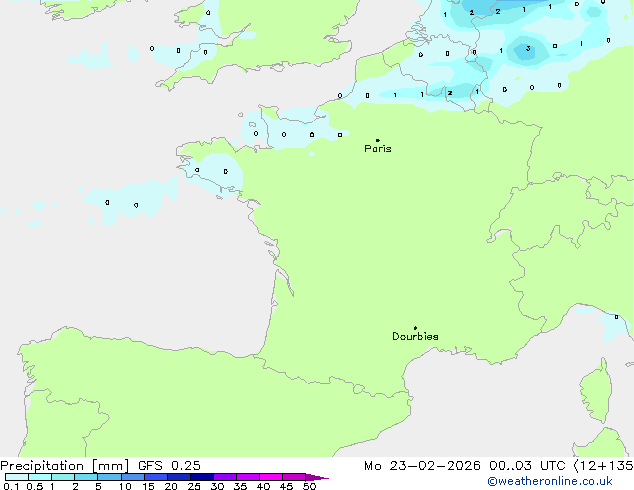Click the legend label 20
Image resolution: width=634 pixels, height=490 pixels.
pos(171,486)
